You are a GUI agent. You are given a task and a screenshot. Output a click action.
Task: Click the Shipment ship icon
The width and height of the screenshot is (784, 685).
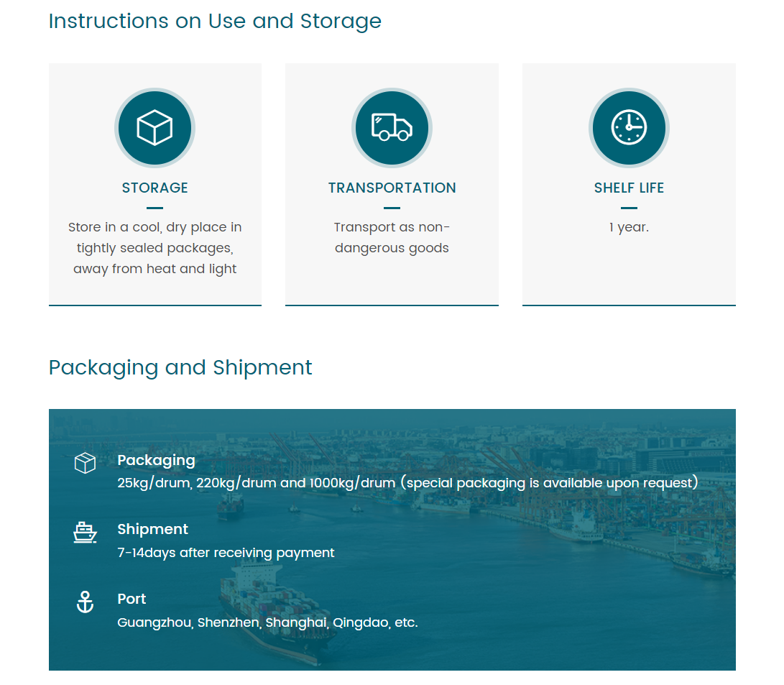pyautogui.click(x=86, y=532)
